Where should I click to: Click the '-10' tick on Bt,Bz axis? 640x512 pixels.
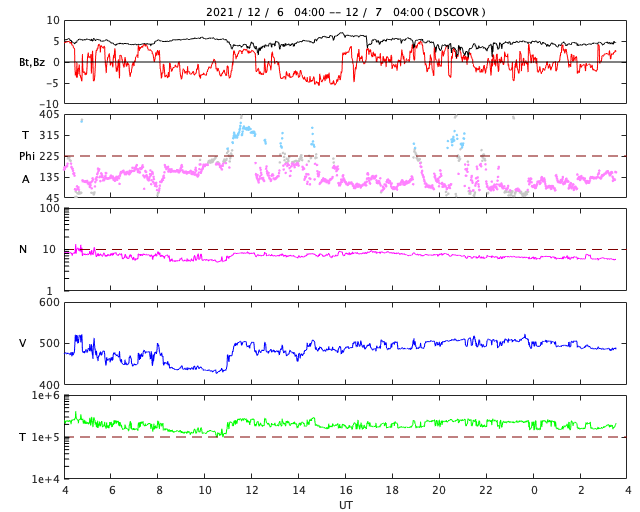[50, 105]
